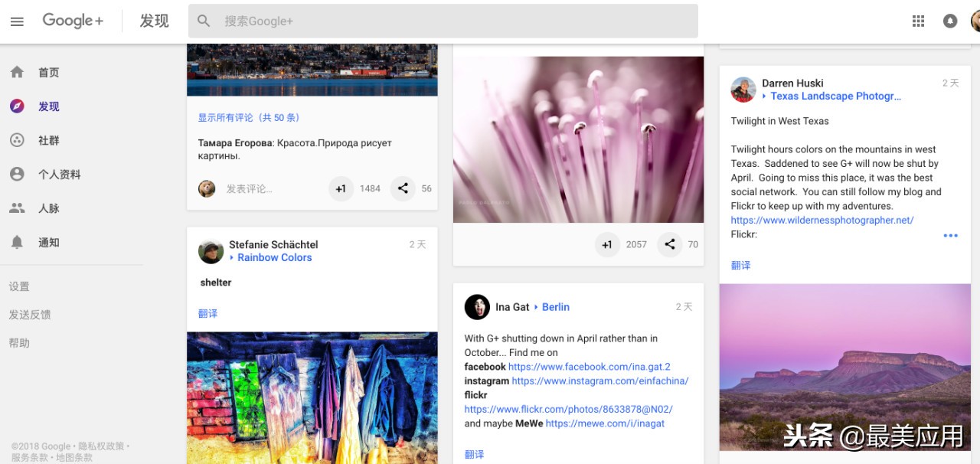Image resolution: width=980 pixels, height=464 pixels.
Task: Open 通知 in left sidebar
Action: tap(48, 243)
